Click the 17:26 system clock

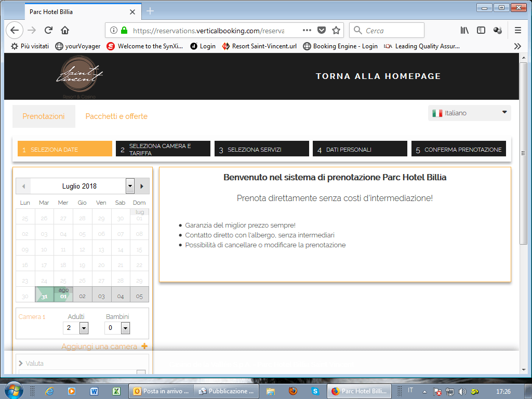[503, 392]
